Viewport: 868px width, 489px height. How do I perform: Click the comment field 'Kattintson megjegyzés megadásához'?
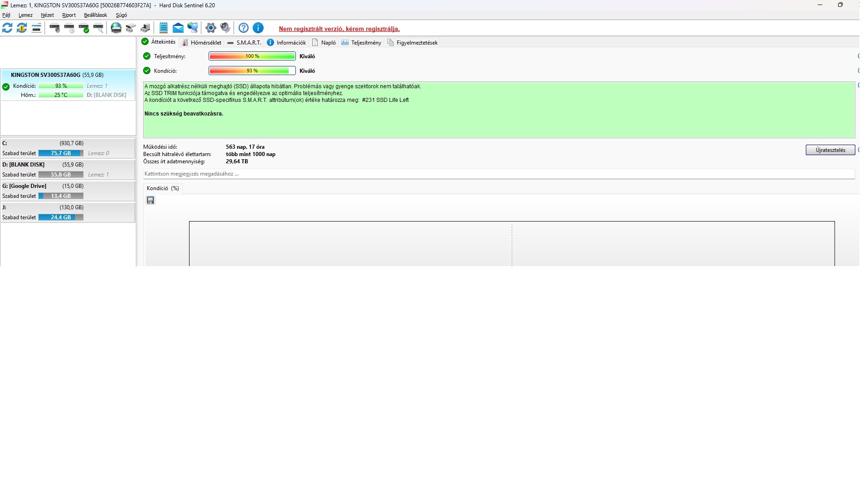point(499,174)
